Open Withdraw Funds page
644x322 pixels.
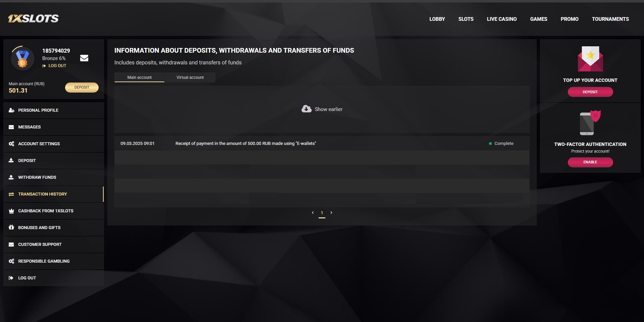point(54,177)
